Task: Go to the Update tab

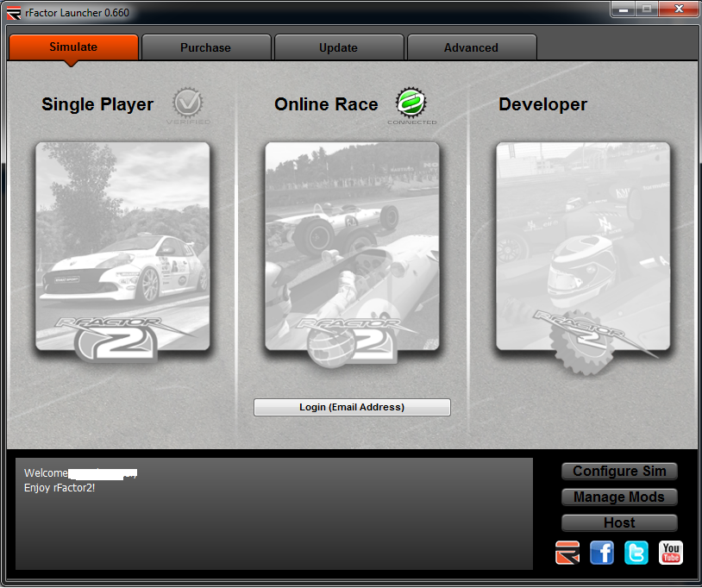Action: [338, 47]
